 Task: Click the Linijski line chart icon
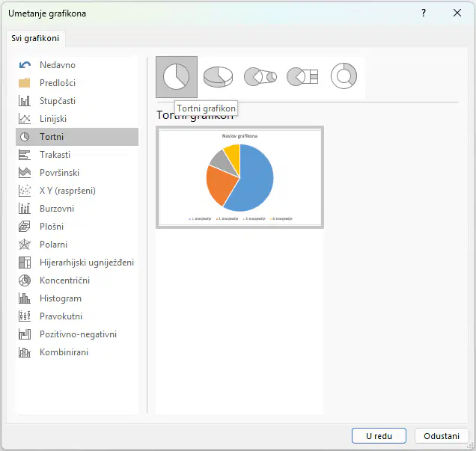click(x=24, y=119)
